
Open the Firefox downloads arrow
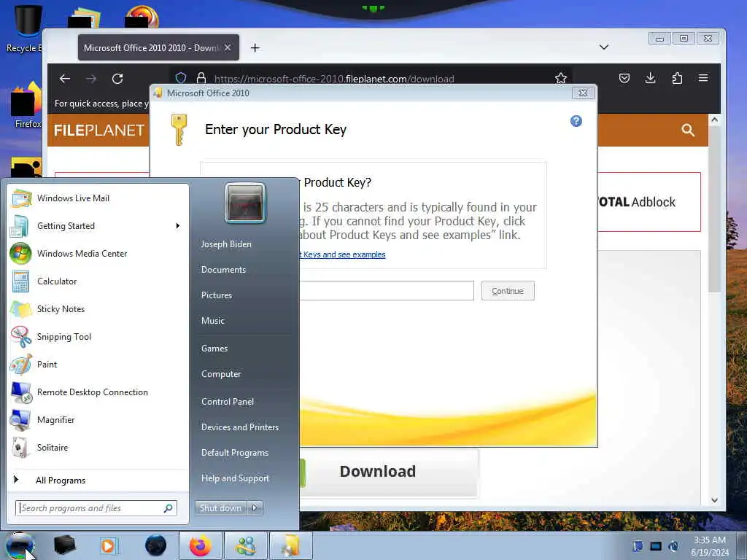(650, 78)
